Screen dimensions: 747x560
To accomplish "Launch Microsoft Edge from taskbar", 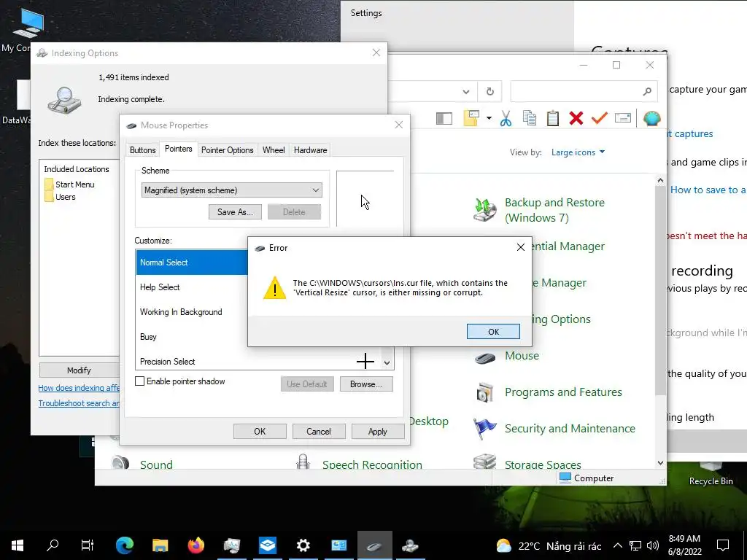I will coord(124,545).
